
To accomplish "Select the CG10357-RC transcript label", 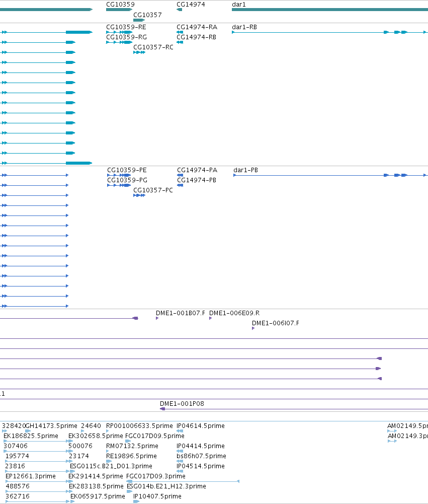I will pyautogui.click(x=153, y=47).
